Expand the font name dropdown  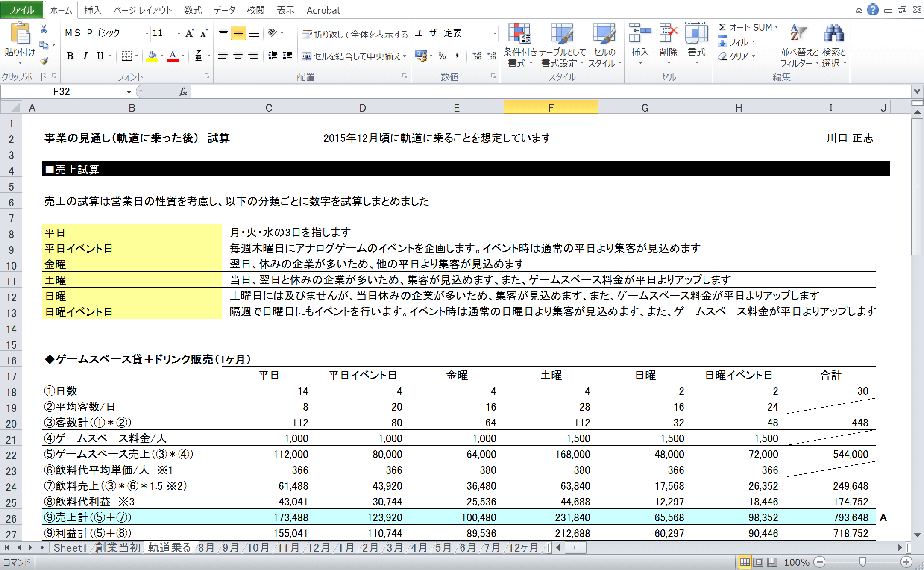[147, 33]
